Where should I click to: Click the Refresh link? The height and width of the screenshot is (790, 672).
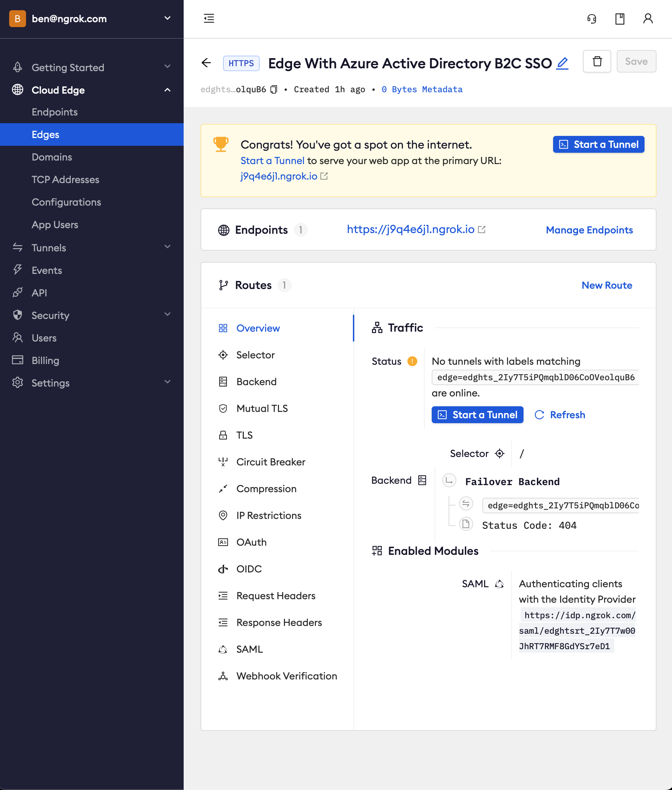[560, 415]
